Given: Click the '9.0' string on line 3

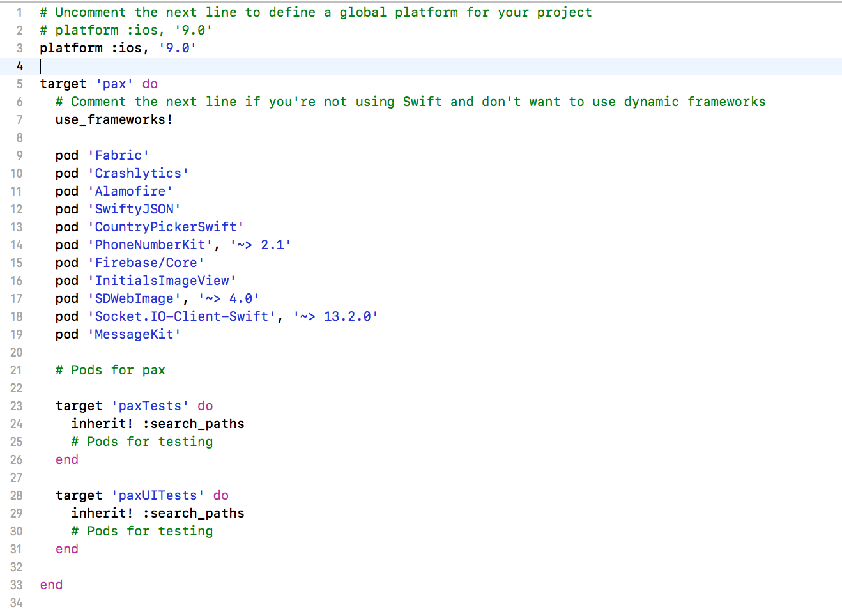Looking at the screenshot, I should 178,48.
